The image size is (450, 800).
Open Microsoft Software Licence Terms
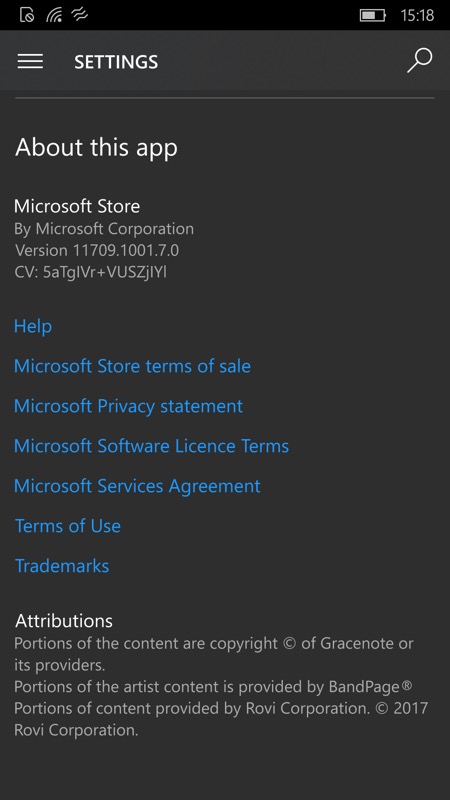pos(152,446)
